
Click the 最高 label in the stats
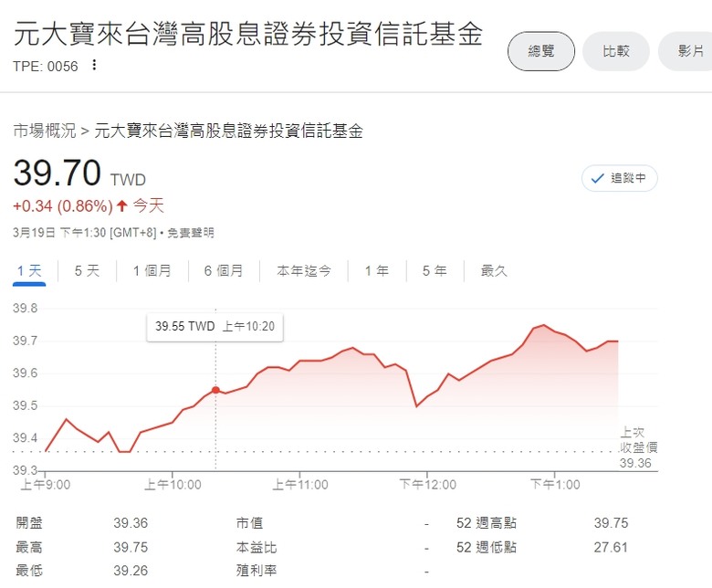pyautogui.click(x=29, y=547)
